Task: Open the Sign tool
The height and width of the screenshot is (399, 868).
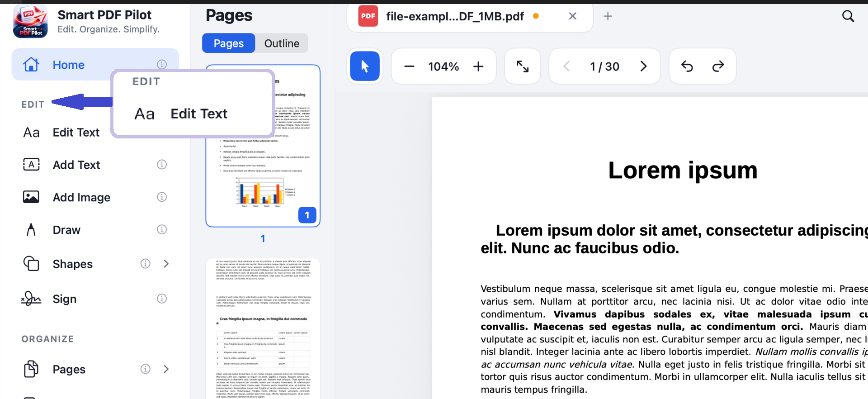Action: 64,299
